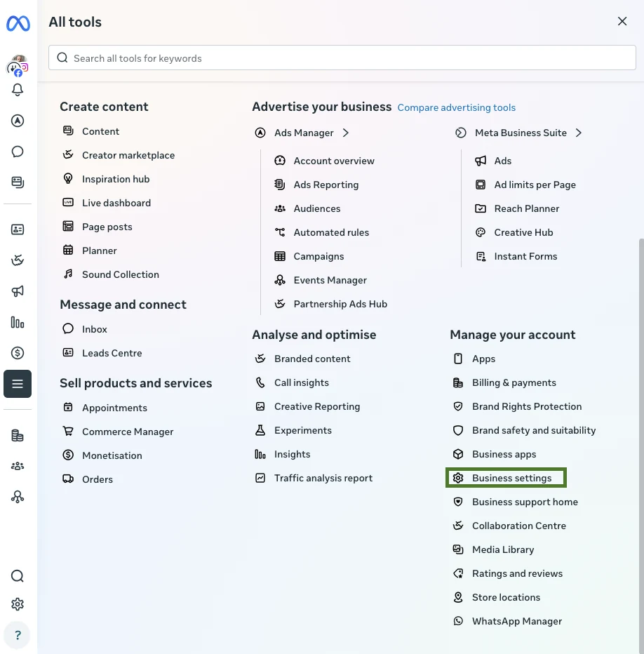Viewport: 644px width, 654px height.
Task: Click the Meta logo icon
Action: point(18,23)
